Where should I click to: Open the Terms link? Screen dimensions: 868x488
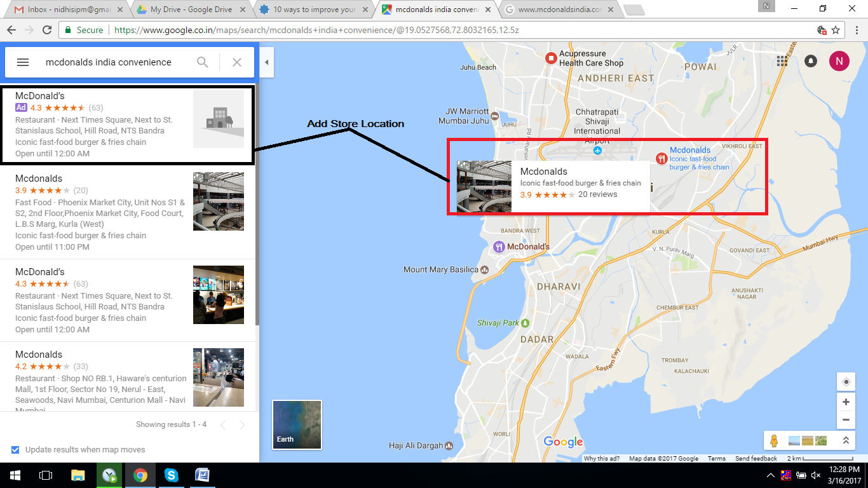pos(716,458)
